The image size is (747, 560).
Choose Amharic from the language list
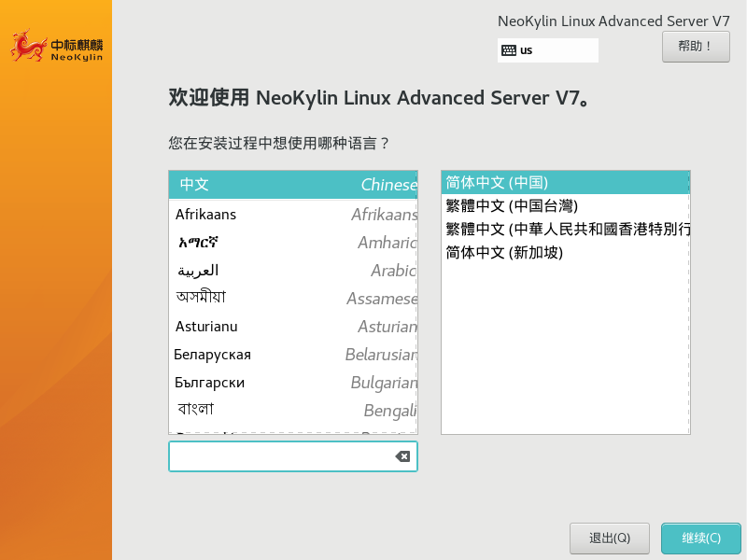pyautogui.click(x=292, y=242)
